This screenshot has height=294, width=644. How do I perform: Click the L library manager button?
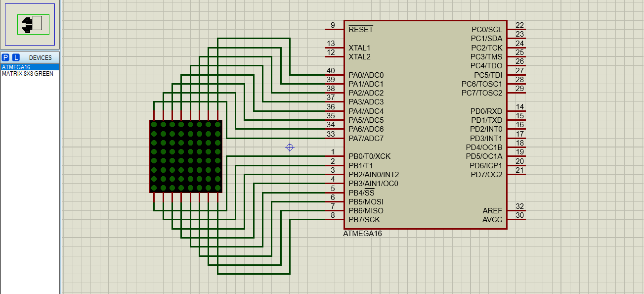16,57
